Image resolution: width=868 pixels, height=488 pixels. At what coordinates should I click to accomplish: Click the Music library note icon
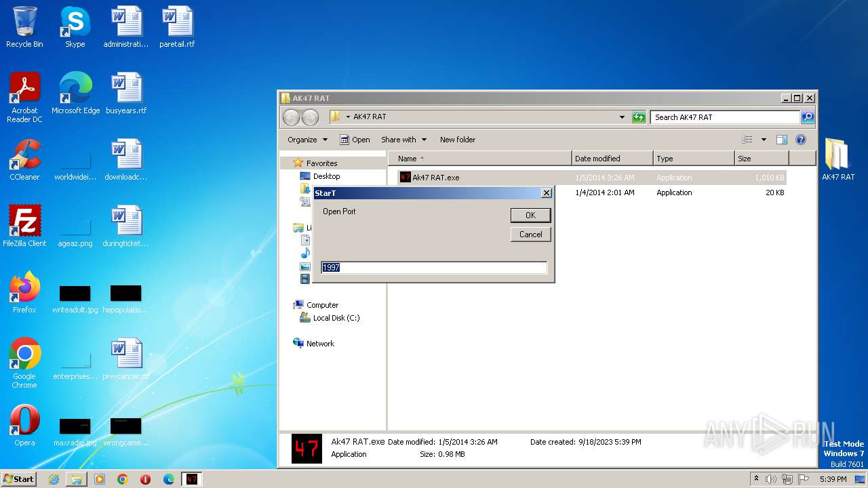coord(305,253)
